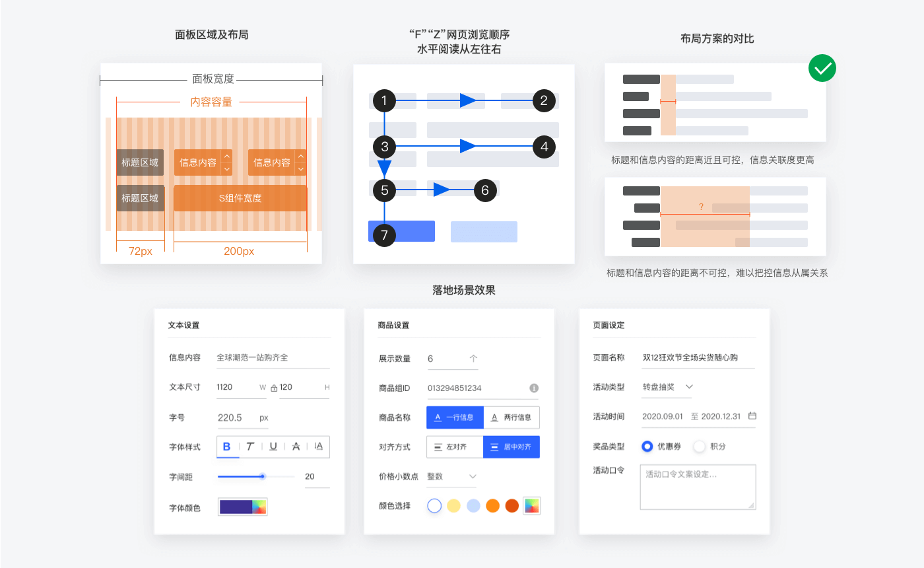Select the 一行信息 option for 商品名称
924x568 pixels.
[455, 417]
